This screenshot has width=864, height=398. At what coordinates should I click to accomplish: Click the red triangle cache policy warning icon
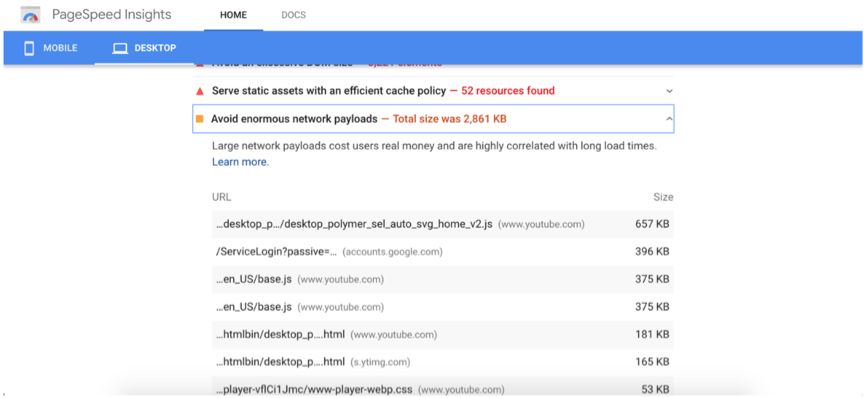(x=200, y=91)
